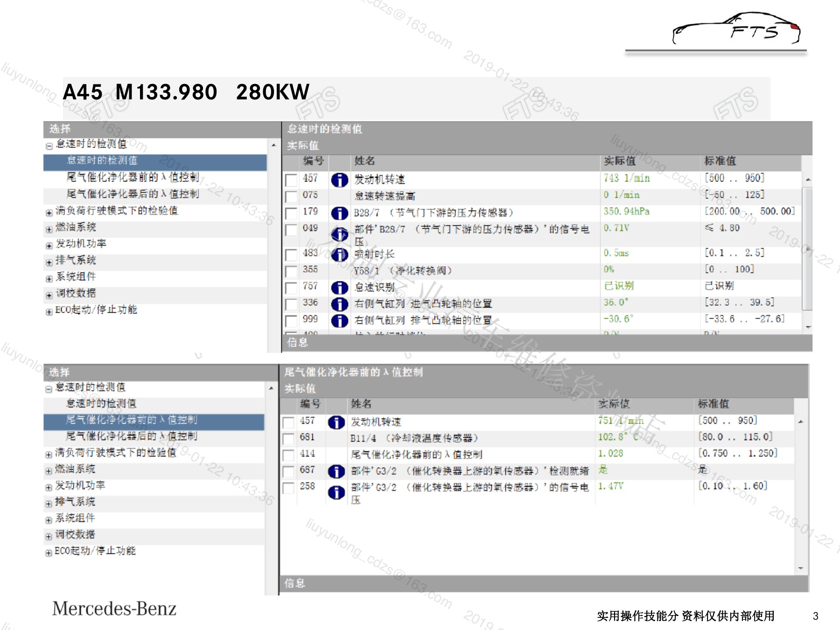This screenshot has height=630, width=840.
Task: Expand 调校数据 in lower tree
Action: coord(49,537)
